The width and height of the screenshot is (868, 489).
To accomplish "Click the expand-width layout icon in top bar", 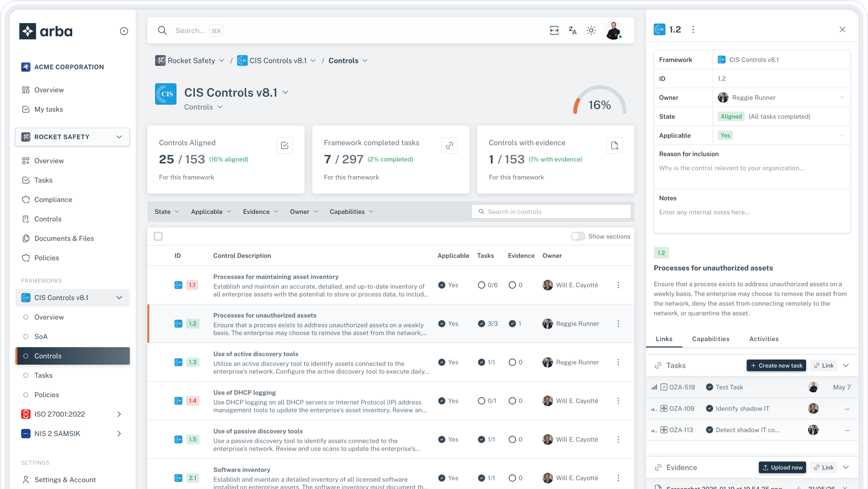I will point(554,30).
